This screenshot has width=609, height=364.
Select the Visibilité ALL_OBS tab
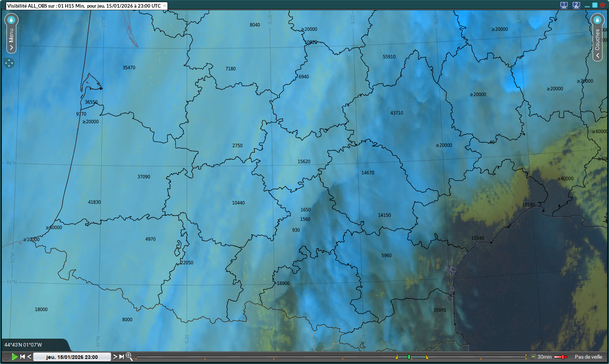pos(84,6)
